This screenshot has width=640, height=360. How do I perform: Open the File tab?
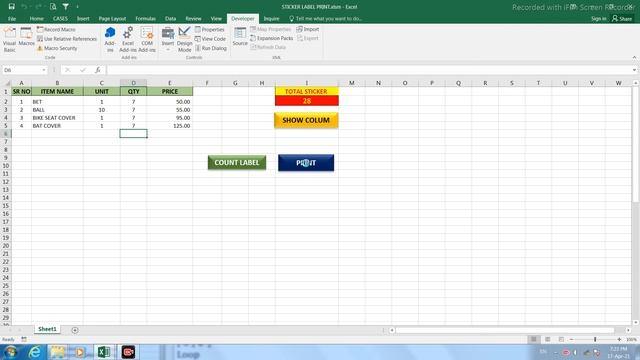[x=12, y=19]
